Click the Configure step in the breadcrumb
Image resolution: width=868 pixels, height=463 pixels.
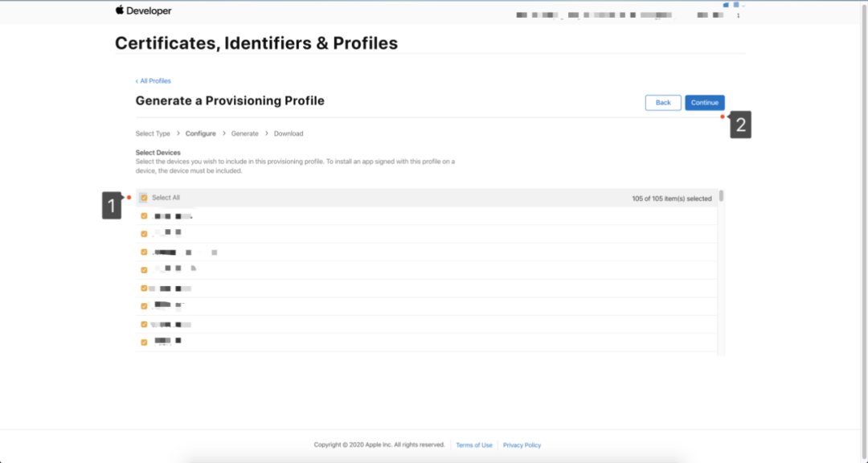[200, 133]
